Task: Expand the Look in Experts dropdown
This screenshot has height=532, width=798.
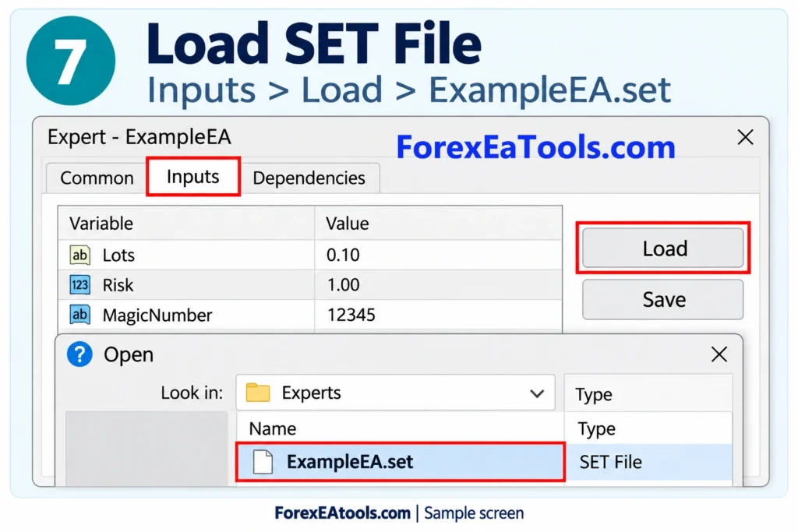Action: pos(537,393)
